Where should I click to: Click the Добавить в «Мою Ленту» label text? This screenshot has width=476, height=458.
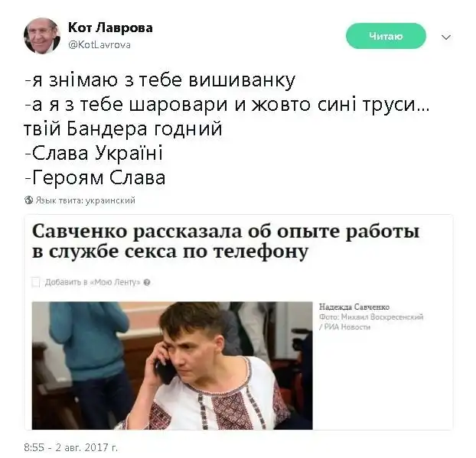pyautogui.click(x=93, y=282)
